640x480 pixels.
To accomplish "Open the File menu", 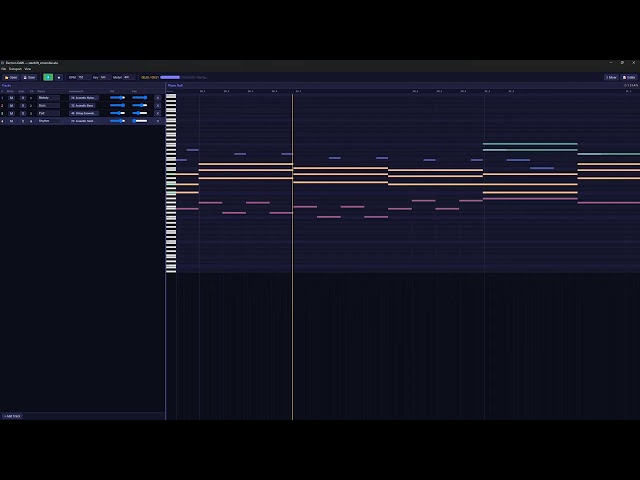I will [4, 69].
